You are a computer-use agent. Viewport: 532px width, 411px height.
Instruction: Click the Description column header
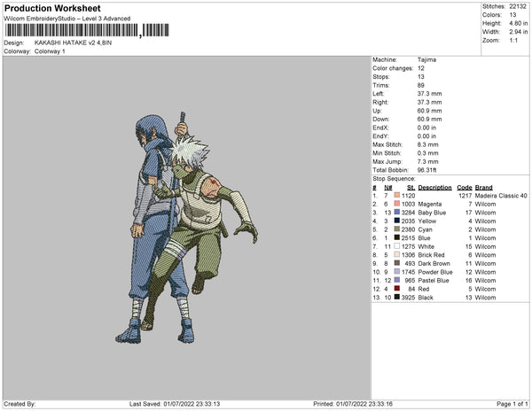[434, 188]
